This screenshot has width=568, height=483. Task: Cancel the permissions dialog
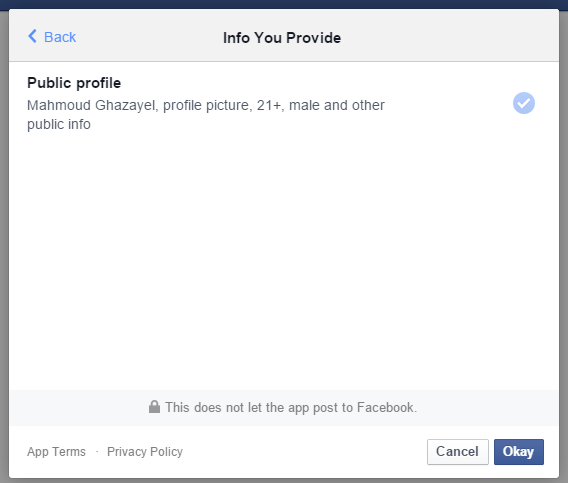(x=458, y=451)
